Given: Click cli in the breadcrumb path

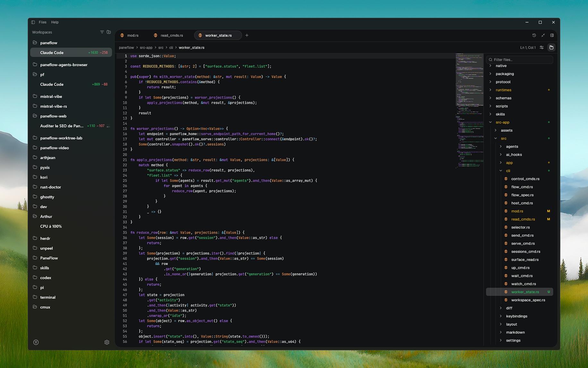Looking at the screenshot, I should (171, 48).
